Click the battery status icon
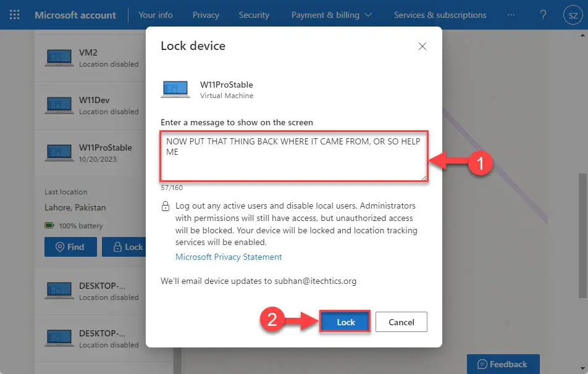The height and width of the screenshot is (374, 588). (49, 226)
